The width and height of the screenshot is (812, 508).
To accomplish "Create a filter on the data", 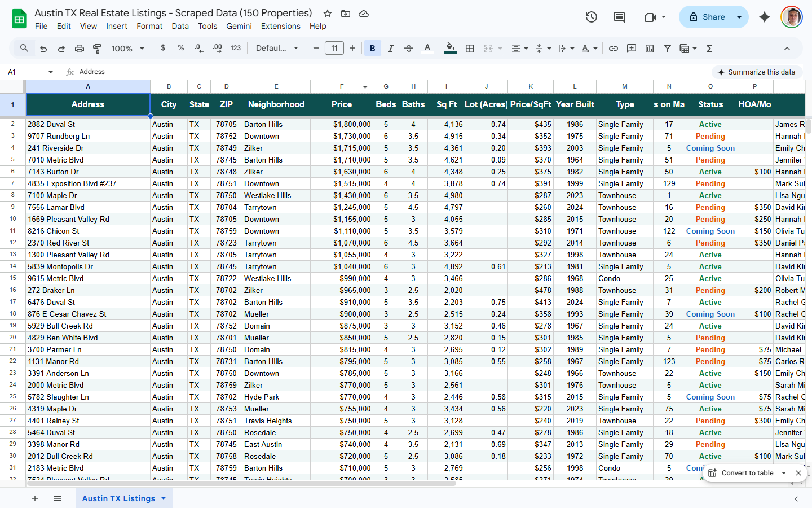I will tap(667, 48).
